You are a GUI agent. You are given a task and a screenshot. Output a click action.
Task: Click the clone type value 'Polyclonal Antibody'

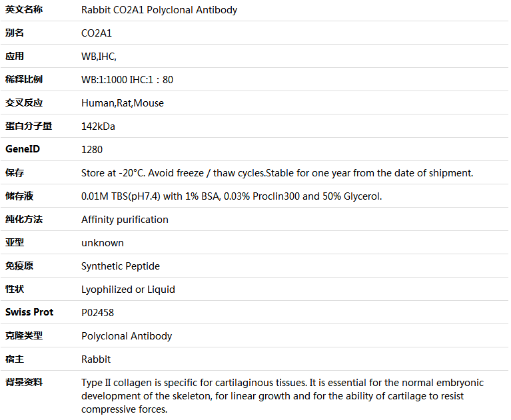[x=127, y=336]
